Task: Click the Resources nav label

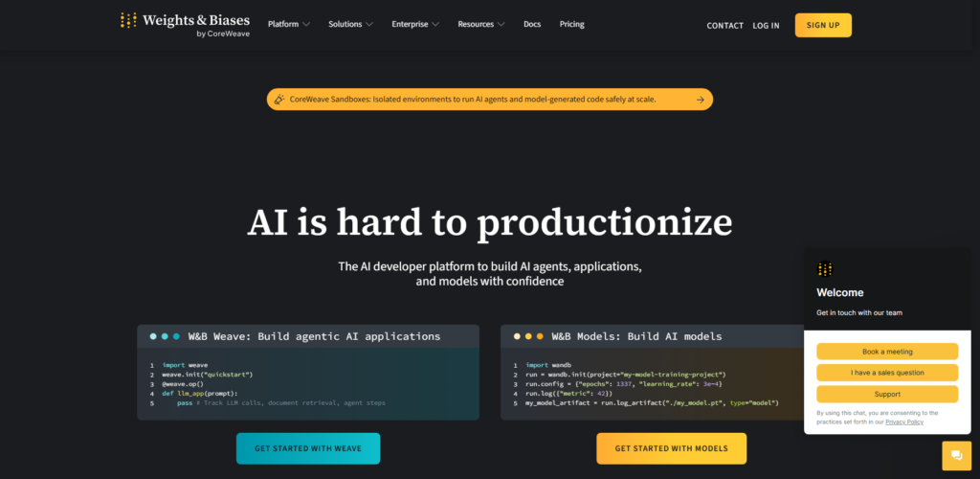Action: pyautogui.click(x=476, y=24)
